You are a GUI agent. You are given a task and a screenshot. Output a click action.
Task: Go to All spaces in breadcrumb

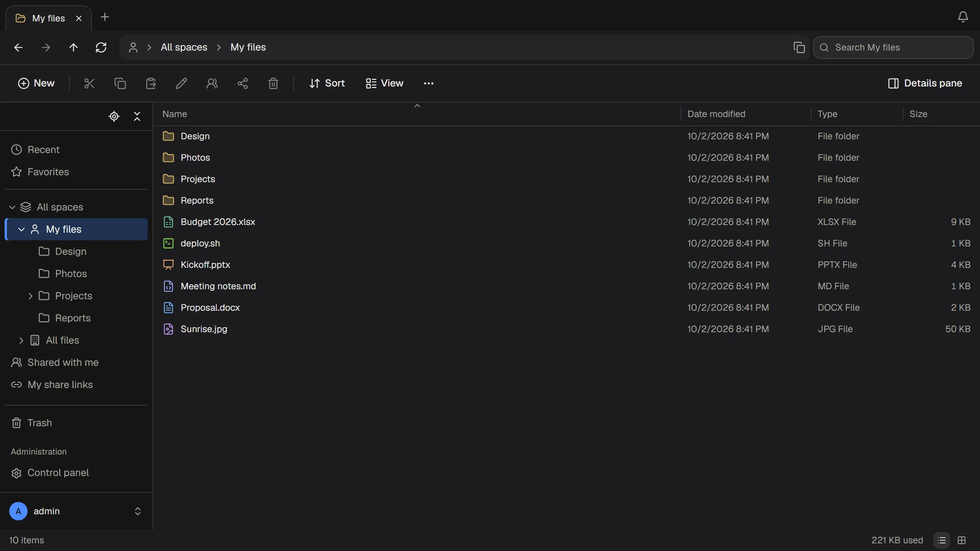184,47
